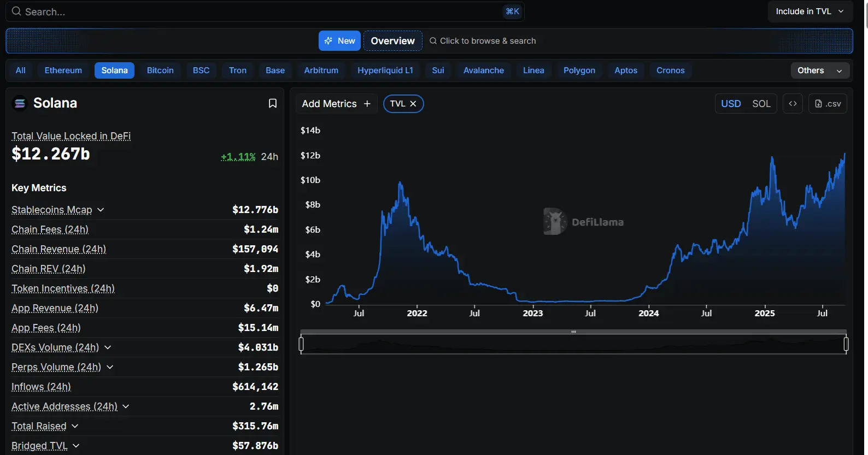Select the Ethereum chain tab
The width and height of the screenshot is (868, 455).
point(63,70)
